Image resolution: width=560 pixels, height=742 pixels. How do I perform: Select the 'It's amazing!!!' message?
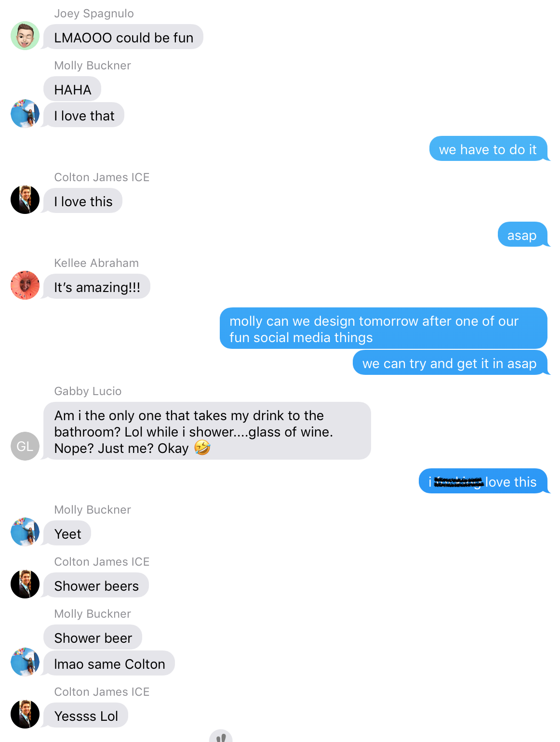[97, 287]
